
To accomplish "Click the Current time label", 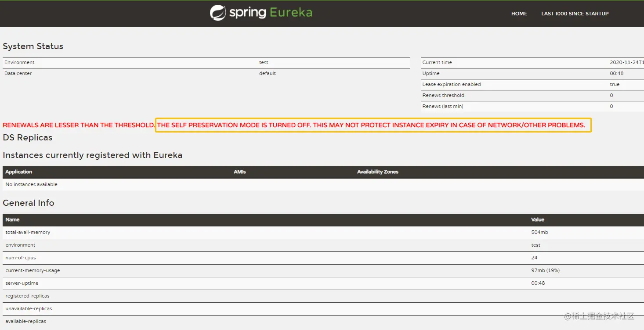I will pos(437,62).
